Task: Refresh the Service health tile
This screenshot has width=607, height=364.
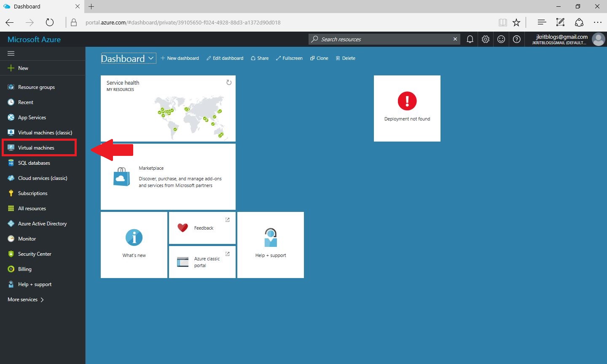Action: [229, 83]
